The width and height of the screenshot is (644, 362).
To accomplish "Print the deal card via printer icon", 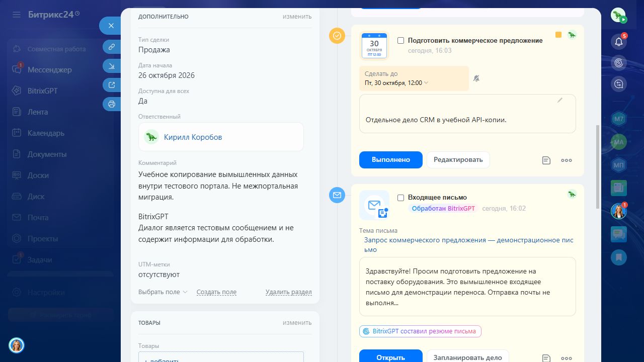I will coord(112,104).
